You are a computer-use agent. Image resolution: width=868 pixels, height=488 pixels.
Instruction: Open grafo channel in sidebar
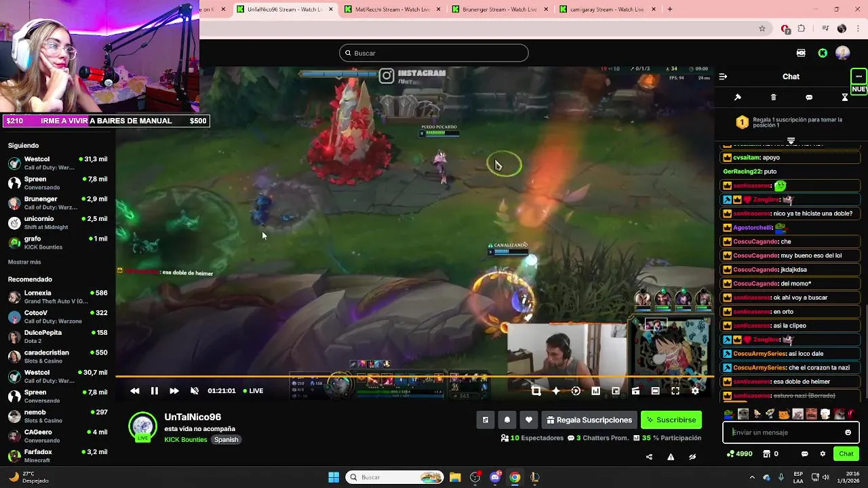coord(58,243)
